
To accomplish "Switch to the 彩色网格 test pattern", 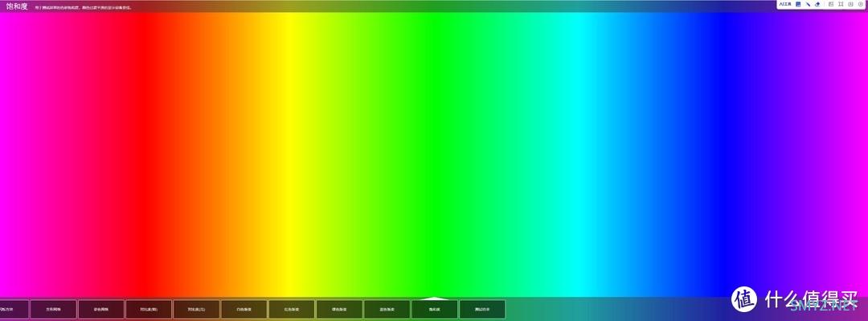I will tap(100, 310).
